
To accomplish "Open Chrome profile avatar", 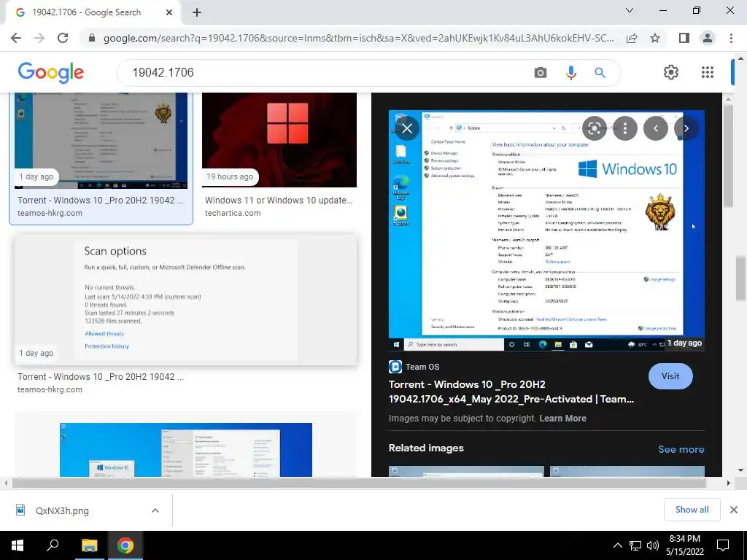I will 708,38.
